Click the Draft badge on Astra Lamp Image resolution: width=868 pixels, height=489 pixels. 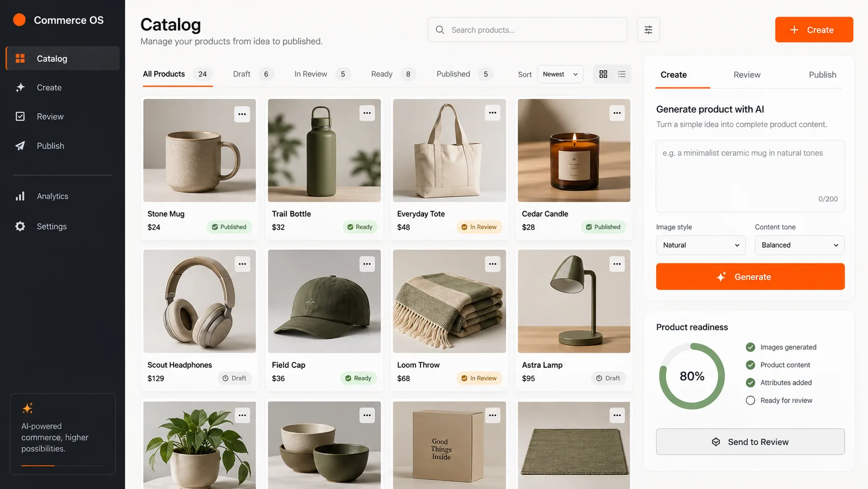[608, 378]
